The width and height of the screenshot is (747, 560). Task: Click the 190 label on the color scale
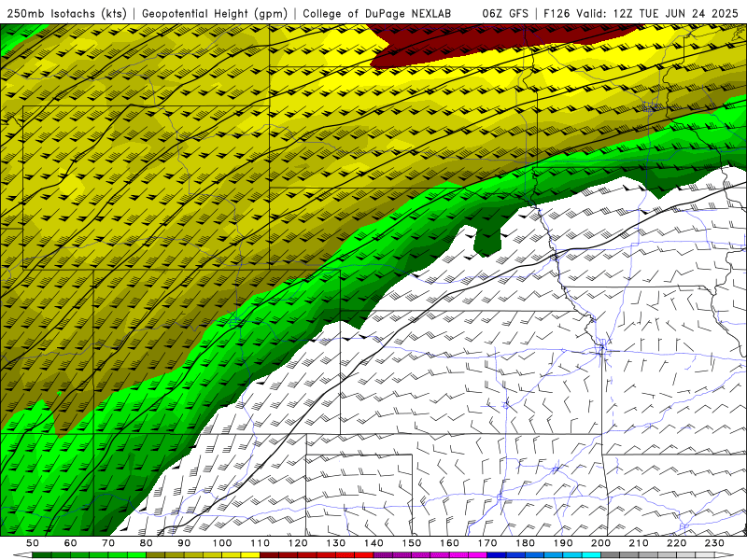tap(563, 543)
